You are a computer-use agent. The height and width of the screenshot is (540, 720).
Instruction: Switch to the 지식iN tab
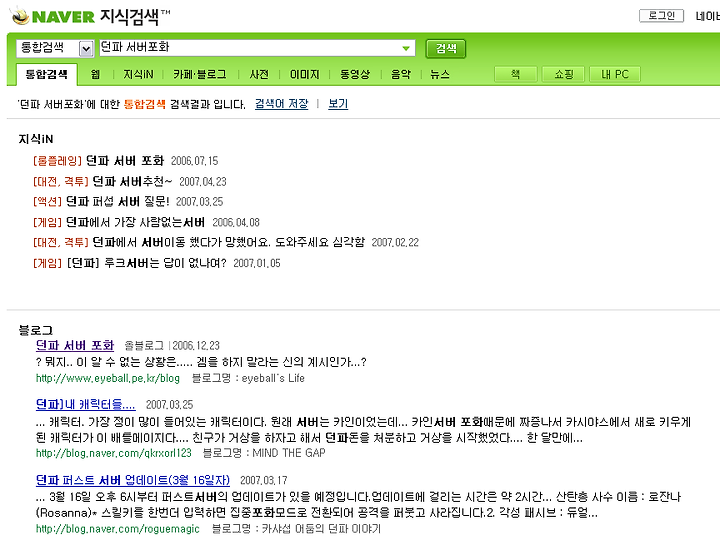(x=138, y=74)
